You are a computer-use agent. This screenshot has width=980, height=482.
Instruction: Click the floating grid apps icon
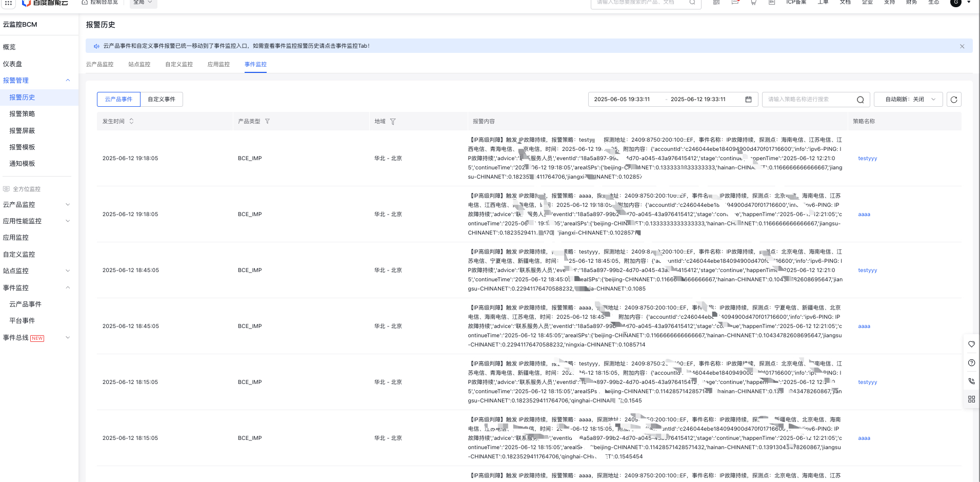click(x=971, y=399)
